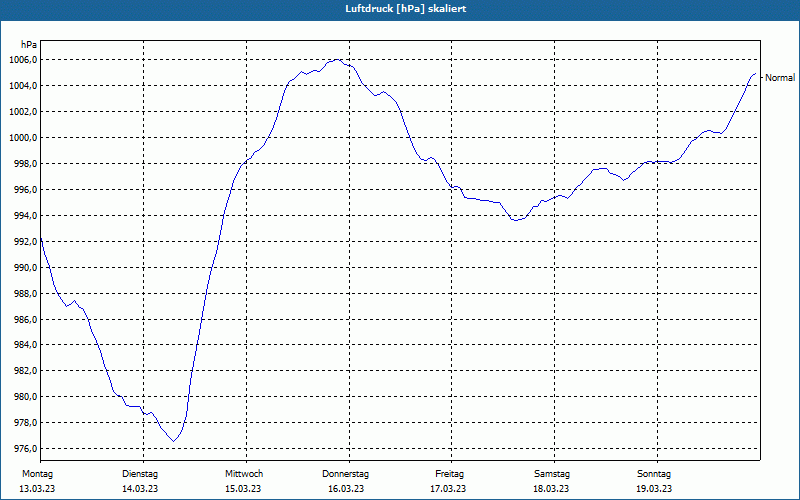Click the 'Dienstag' day label
This screenshot has height=500, width=800.
140,474
